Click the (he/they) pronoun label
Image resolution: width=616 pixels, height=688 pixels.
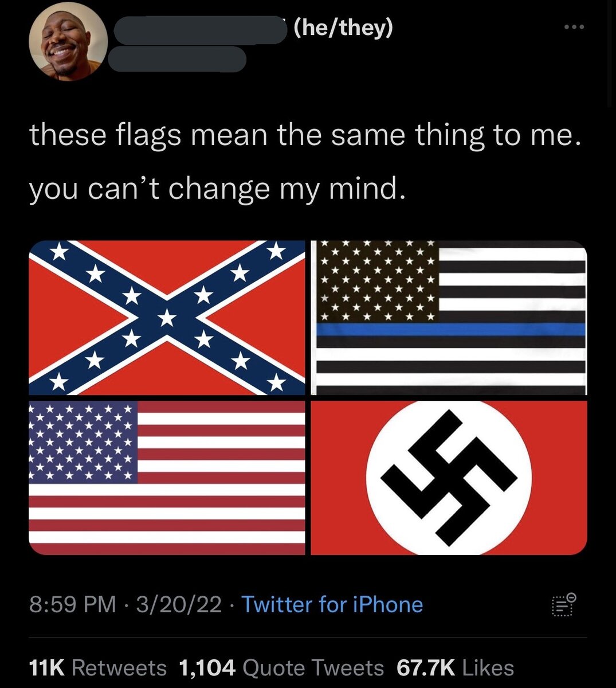[x=343, y=27]
